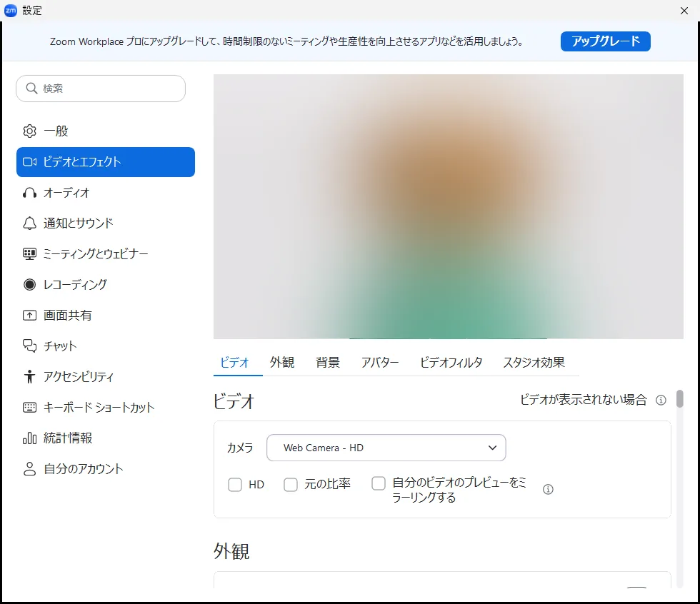Click the camera icon for ビデオとエフェクト
The width and height of the screenshot is (700, 604).
click(29, 161)
